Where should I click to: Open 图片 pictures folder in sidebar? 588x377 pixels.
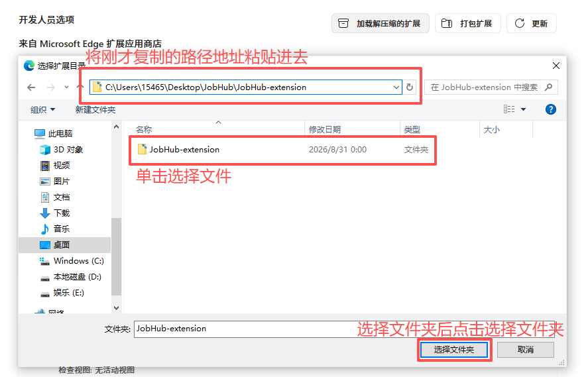pyautogui.click(x=55, y=182)
